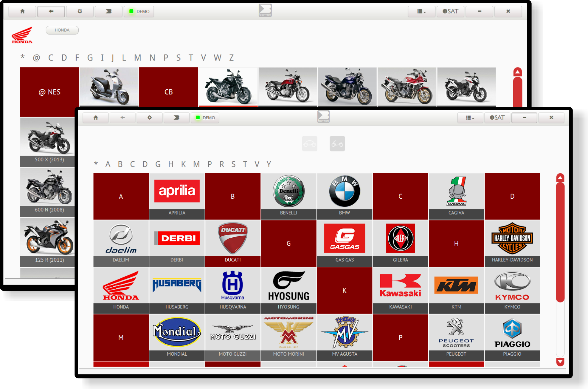The width and height of the screenshot is (588, 389).
Task: Click the scroll down arrow in the front window
Action: 560,362
